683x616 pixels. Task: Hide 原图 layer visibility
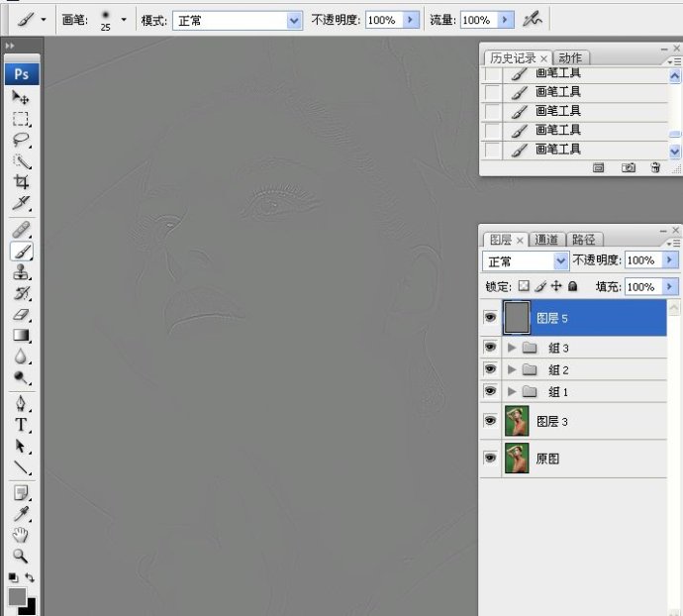[x=490, y=458]
